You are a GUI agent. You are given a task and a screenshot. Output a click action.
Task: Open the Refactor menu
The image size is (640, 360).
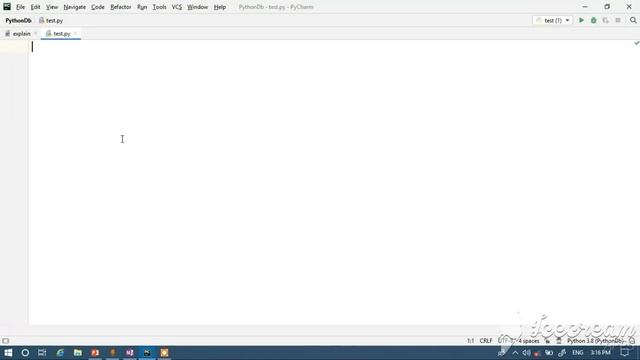(121, 7)
